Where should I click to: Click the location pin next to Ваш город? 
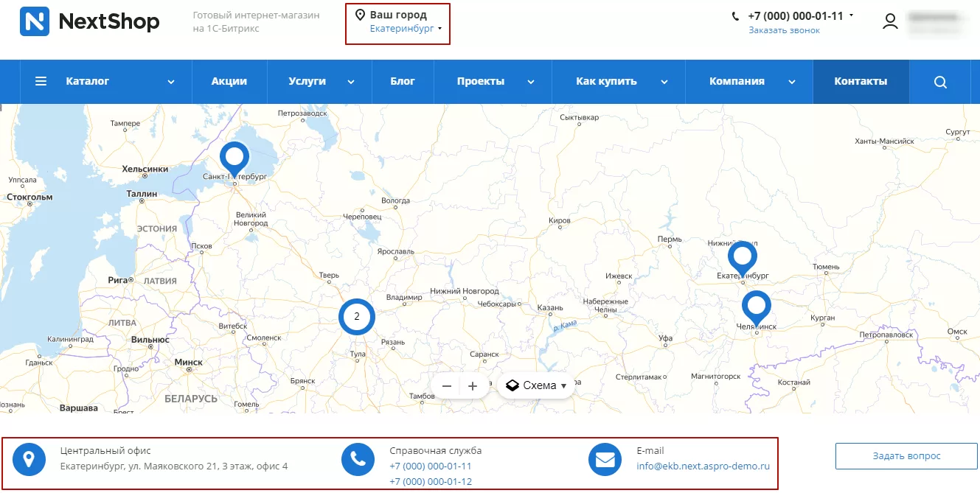pos(361,15)
